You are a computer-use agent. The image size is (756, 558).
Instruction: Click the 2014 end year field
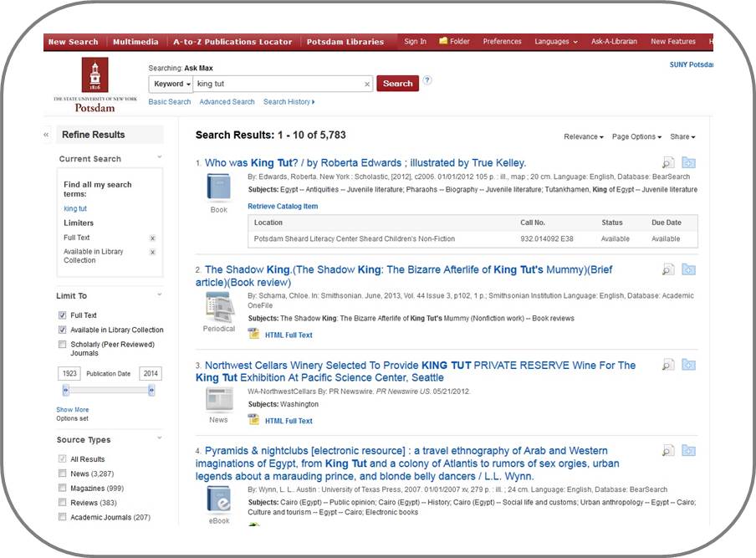[x=151, y=373]
